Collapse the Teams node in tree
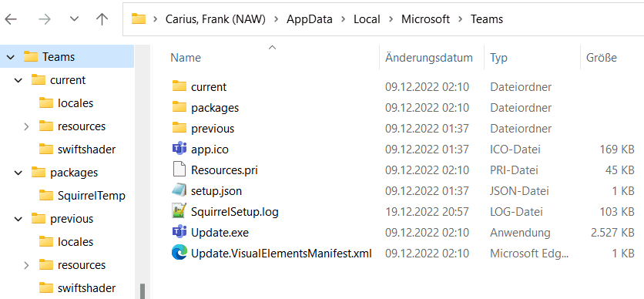Screen dimensions: 644x299 coord(11,57)
